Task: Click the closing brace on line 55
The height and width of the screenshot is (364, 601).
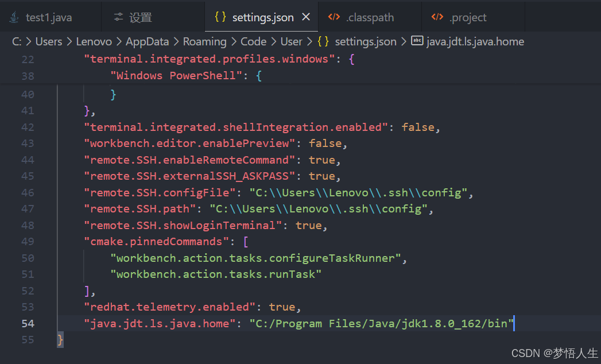Action: pos(60,340)
